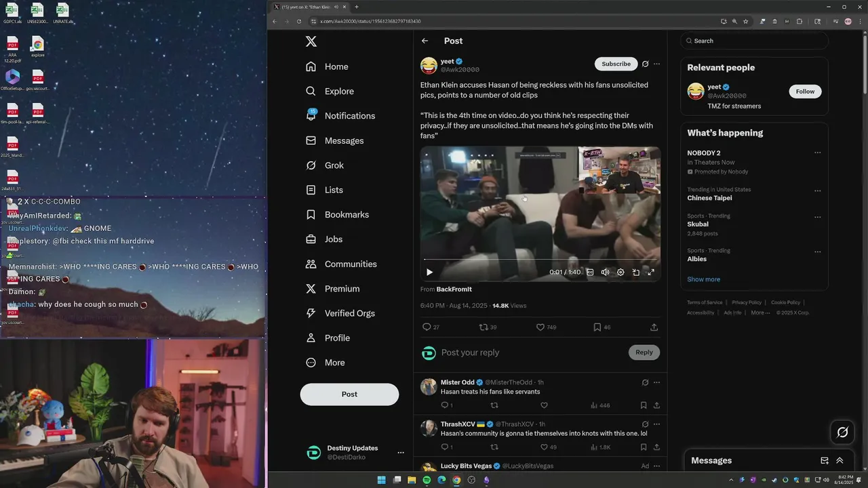Open Jobs in X sidebar
This screenshot has width=868, height=488.
(324, 239)
